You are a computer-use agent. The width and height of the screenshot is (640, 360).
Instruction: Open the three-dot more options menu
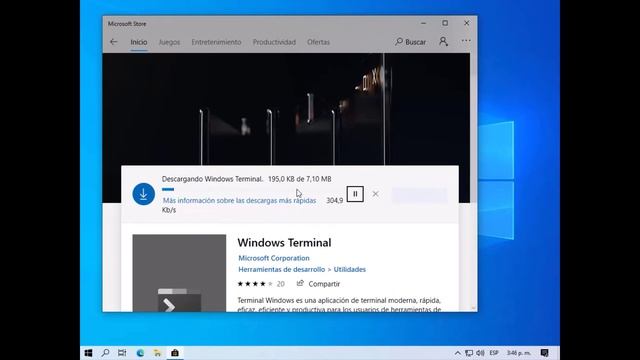[x=466, y=41]
